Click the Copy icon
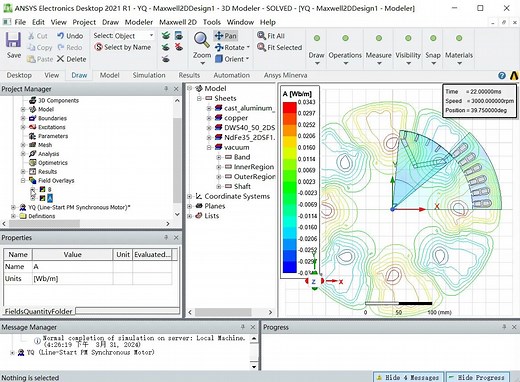The height and width of the screenshot is (382, 520). coord(31,47)
